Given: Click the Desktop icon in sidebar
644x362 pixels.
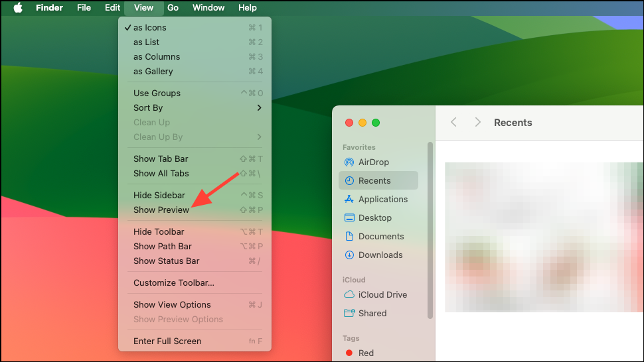Looking at the screenshot, I should pyautogui.click(x=349, y=217).
